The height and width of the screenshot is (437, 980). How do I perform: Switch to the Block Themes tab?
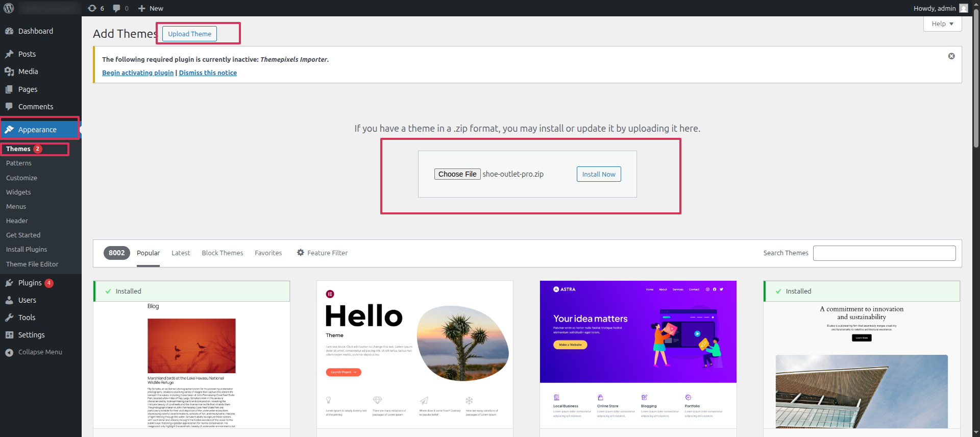[222, 253]
